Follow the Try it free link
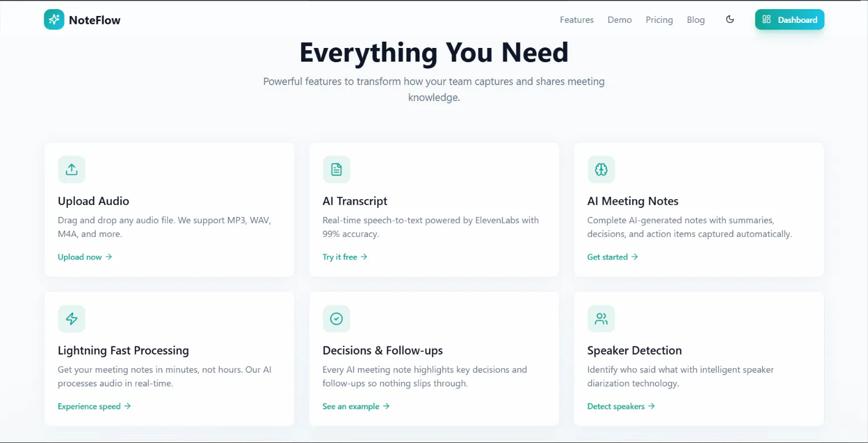Viewport: 868px width, 443px height. (345, 257)
